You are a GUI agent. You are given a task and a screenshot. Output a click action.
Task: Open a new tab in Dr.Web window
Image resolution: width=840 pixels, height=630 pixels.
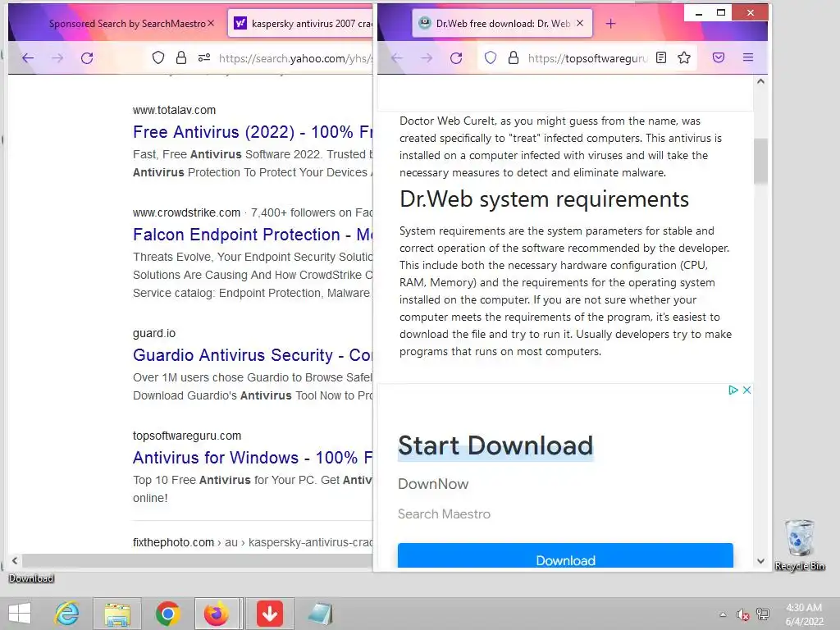point(610,23)
